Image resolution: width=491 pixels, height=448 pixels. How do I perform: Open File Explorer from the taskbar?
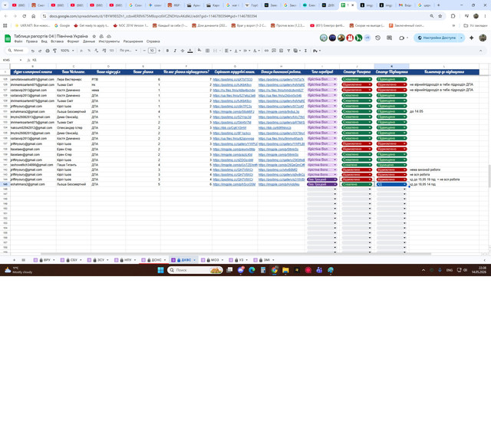(x=285, y=270)
